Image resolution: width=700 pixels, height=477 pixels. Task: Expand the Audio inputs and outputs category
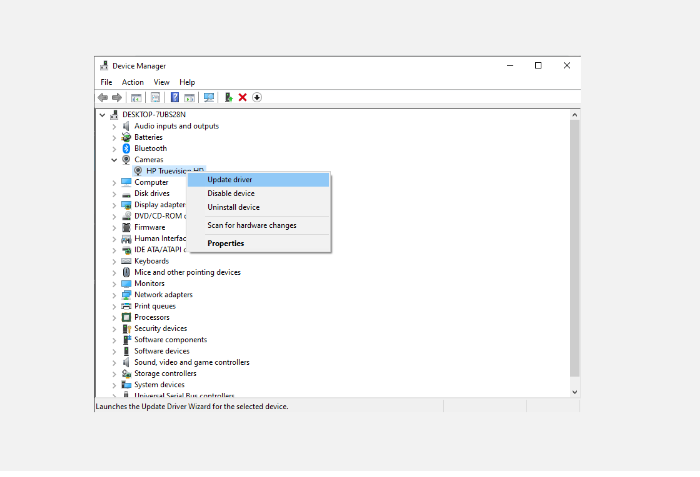[114, 126]
